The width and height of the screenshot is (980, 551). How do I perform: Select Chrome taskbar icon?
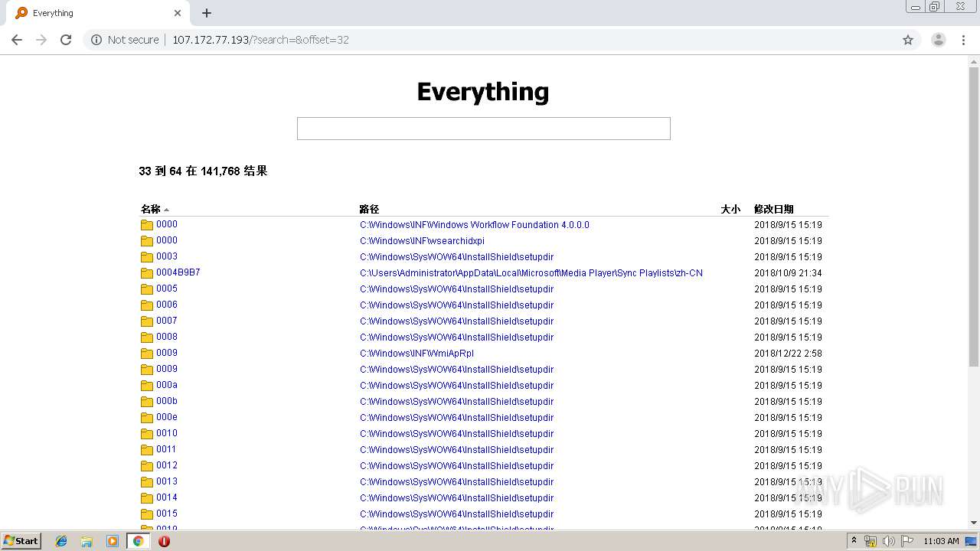[139, 541]
